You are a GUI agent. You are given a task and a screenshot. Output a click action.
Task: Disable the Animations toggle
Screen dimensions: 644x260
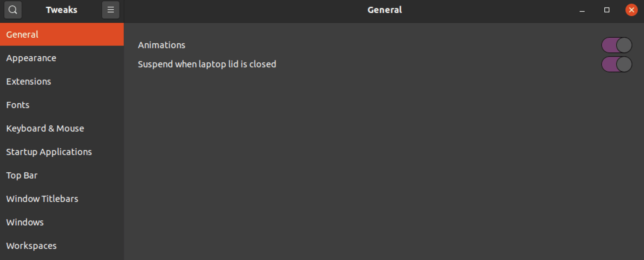click(x=616, y=45)
